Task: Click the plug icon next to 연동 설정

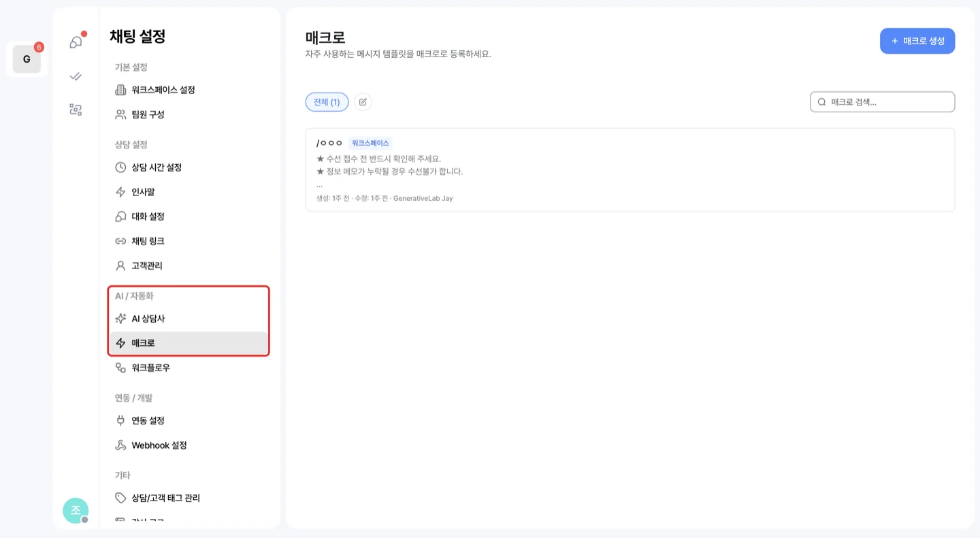Action: pyautogui.click(x=120, y=421)
